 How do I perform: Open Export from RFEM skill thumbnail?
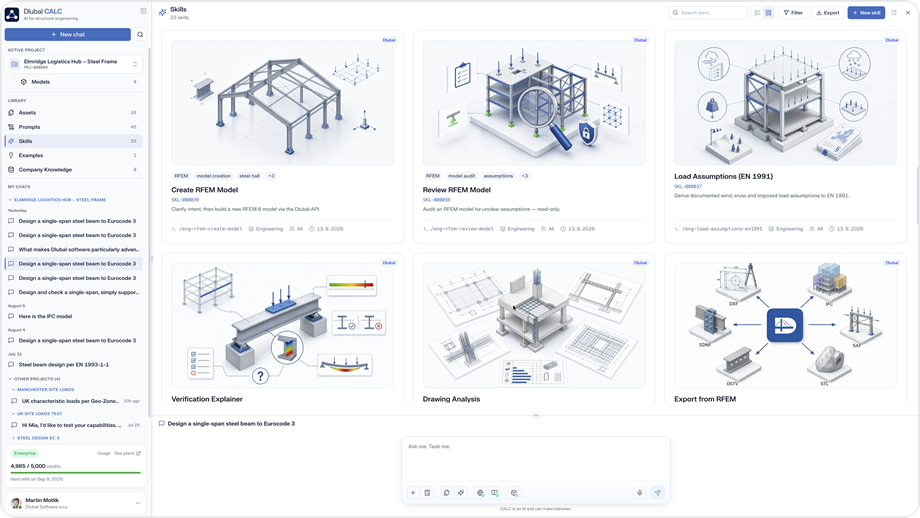(x=785, y=326)
